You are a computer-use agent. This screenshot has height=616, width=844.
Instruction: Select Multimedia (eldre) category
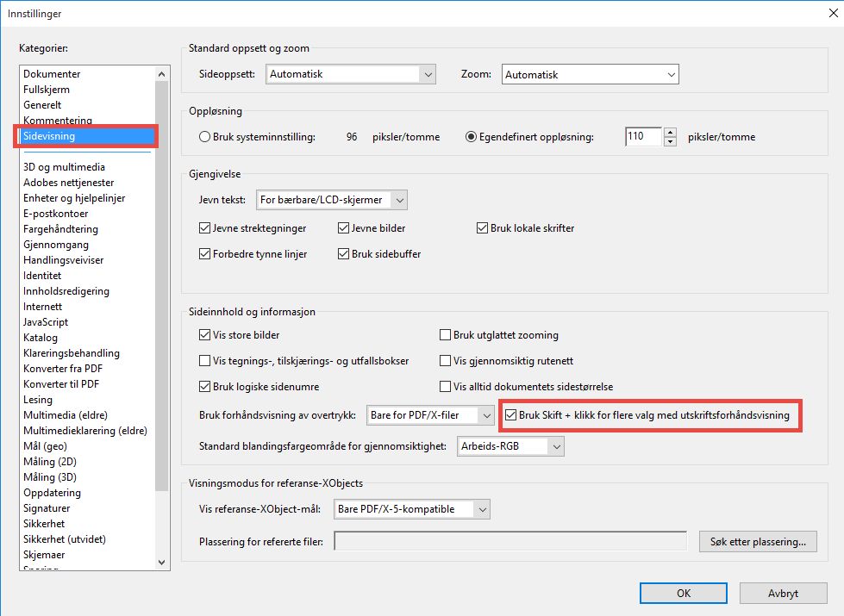[66, 415]
